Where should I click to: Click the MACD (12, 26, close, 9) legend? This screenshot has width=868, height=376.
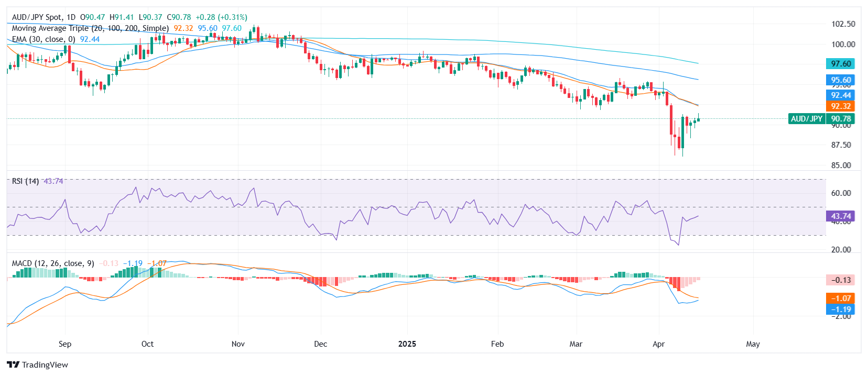53,263
